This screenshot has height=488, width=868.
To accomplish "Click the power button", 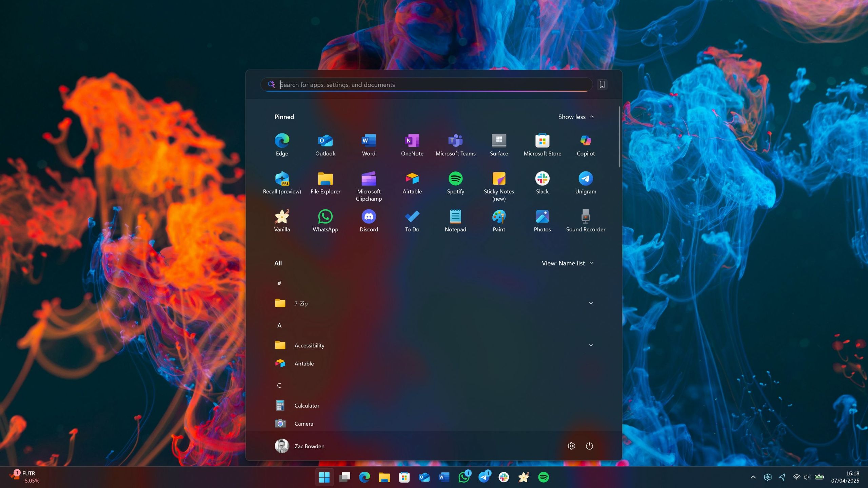I will pyautogui.click(x=589, y=446).
